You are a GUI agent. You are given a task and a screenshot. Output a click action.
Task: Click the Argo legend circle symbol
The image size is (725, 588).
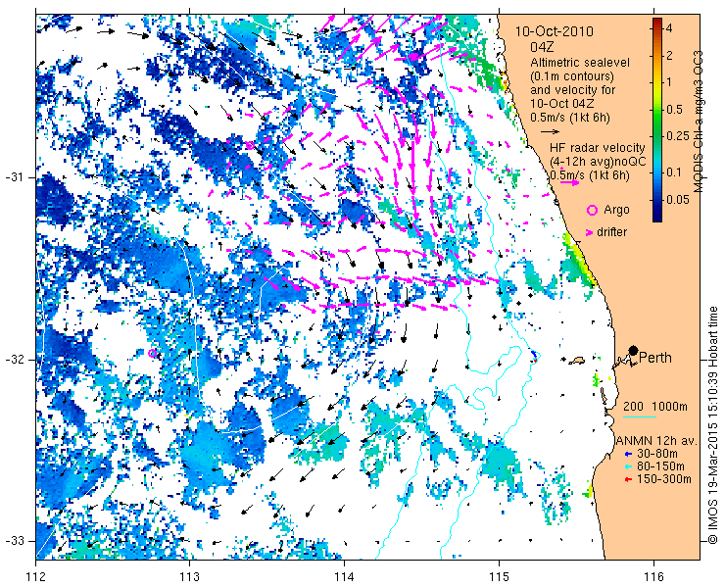(x=592, y=210)
